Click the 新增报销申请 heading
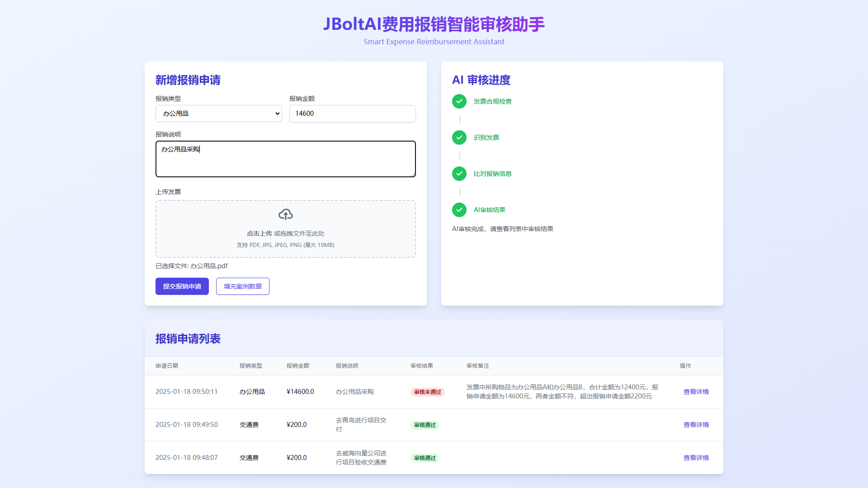 click(188, 80)
